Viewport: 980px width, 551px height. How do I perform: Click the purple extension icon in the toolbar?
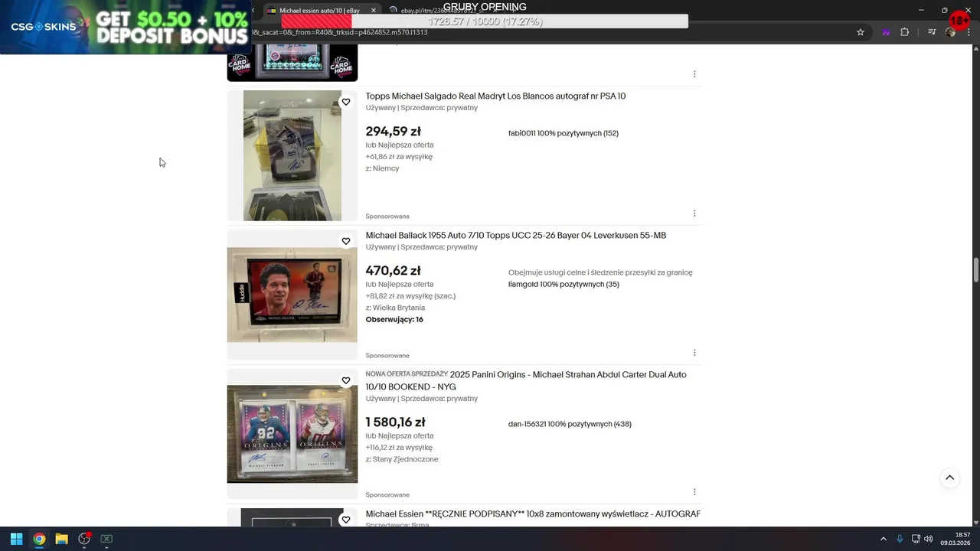(x=886, y=32)
